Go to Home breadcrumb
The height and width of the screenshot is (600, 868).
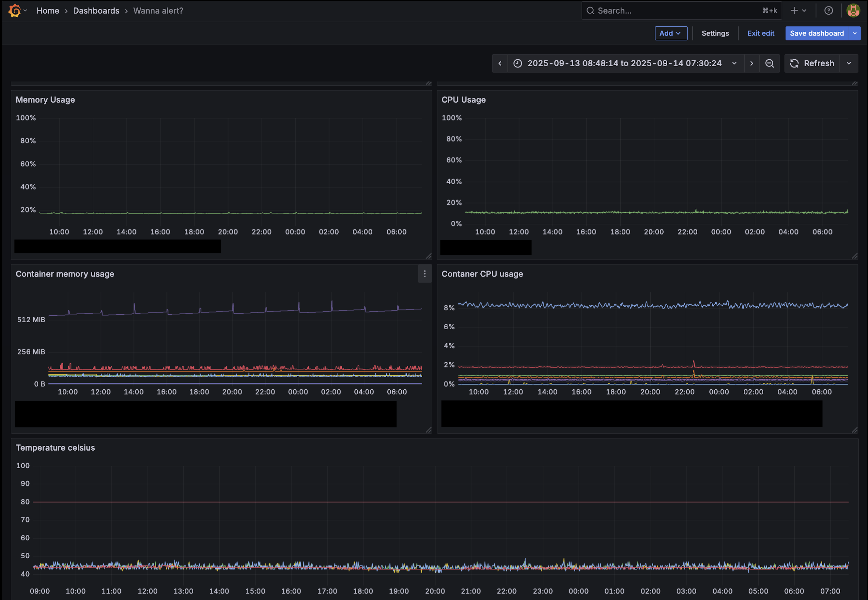pyautogui.click(x=48, y=10)
